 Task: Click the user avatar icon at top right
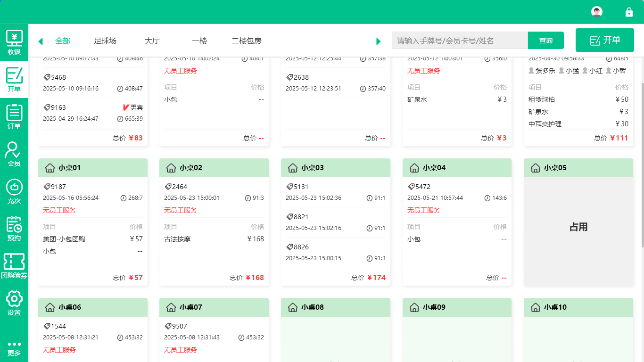(596, 12)
